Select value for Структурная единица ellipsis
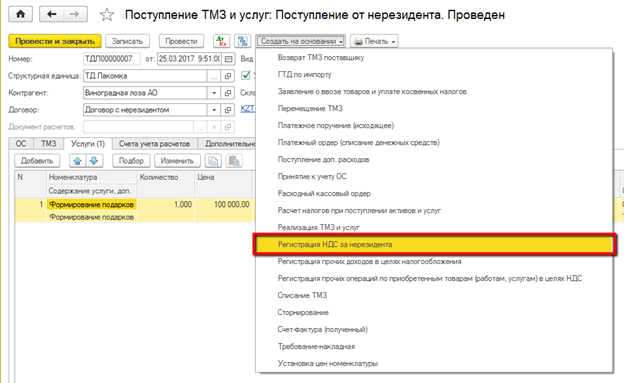 tap(214, 76)
